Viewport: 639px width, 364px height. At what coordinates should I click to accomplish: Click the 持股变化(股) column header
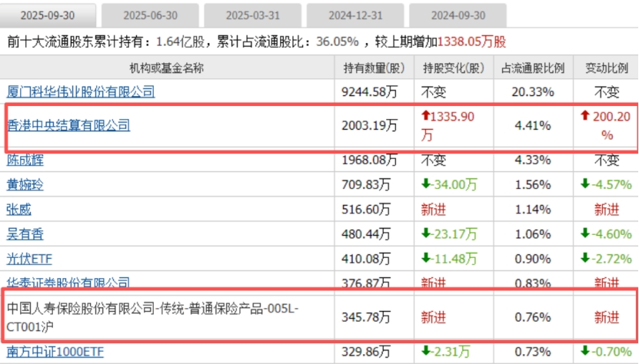point(454,68)
